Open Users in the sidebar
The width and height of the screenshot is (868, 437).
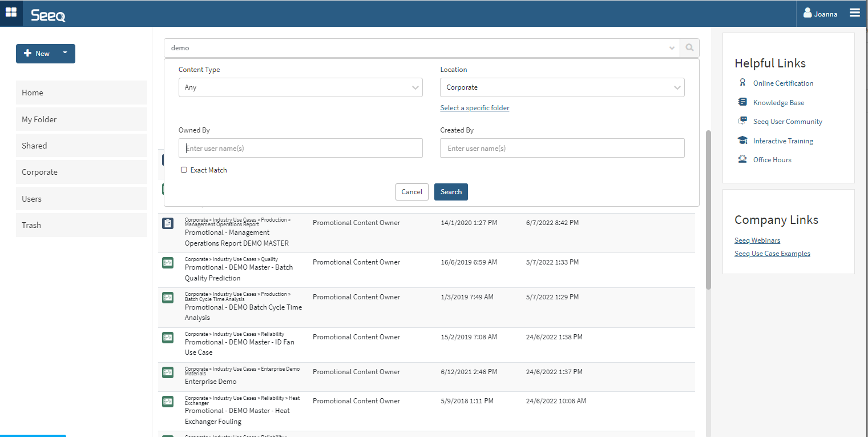(82, 199)
